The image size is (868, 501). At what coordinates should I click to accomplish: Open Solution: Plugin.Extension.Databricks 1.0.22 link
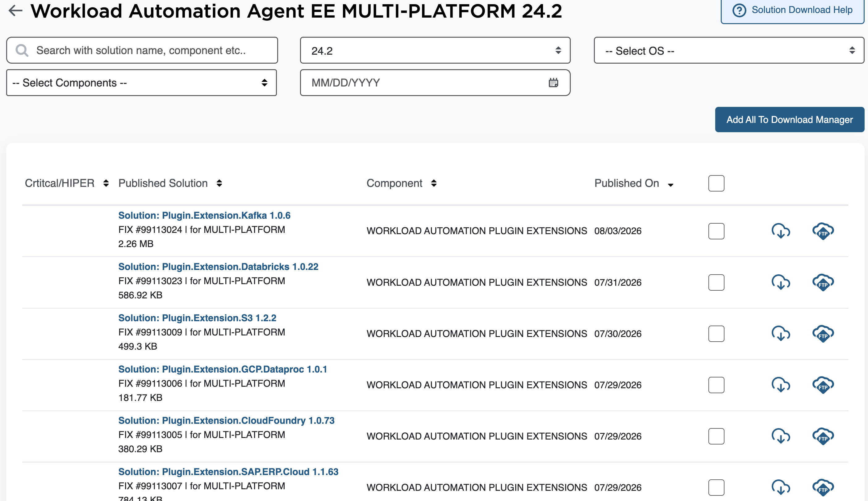pyautogui.click(x=218, y=267)
